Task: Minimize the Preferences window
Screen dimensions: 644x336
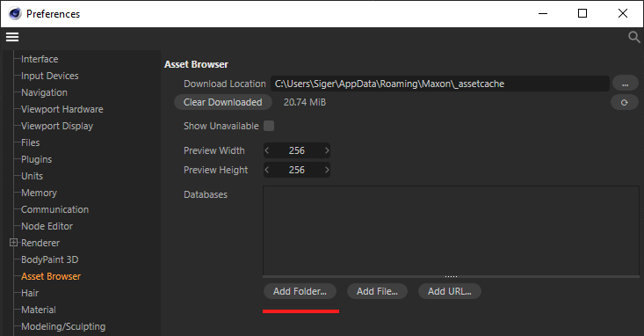Action: click(543, 13)
